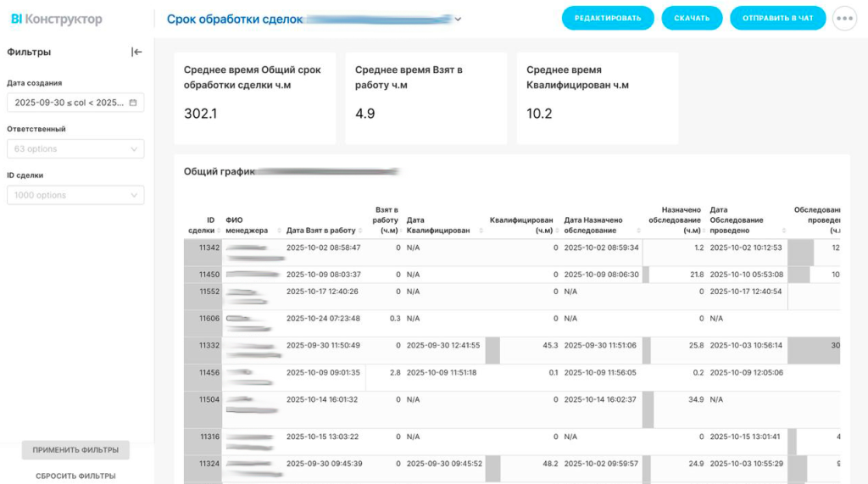Apply filters with Применить фильтры
This screenshot has width=868, height=484.
[x=75, y=449]
